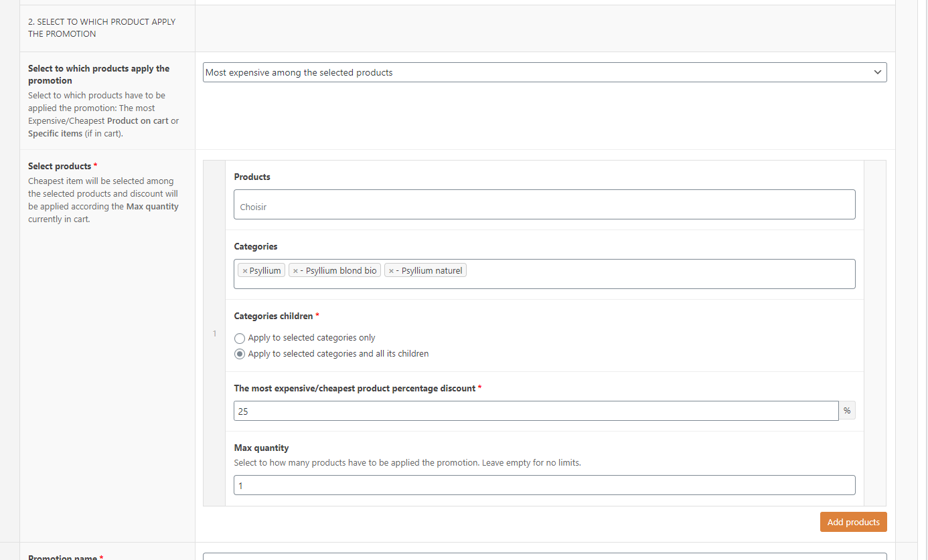This screenshot has height=560, width=928.
Task: Remove the Psyllium naturel category tag
Action: pyautogui.click(x=391, y=271)
